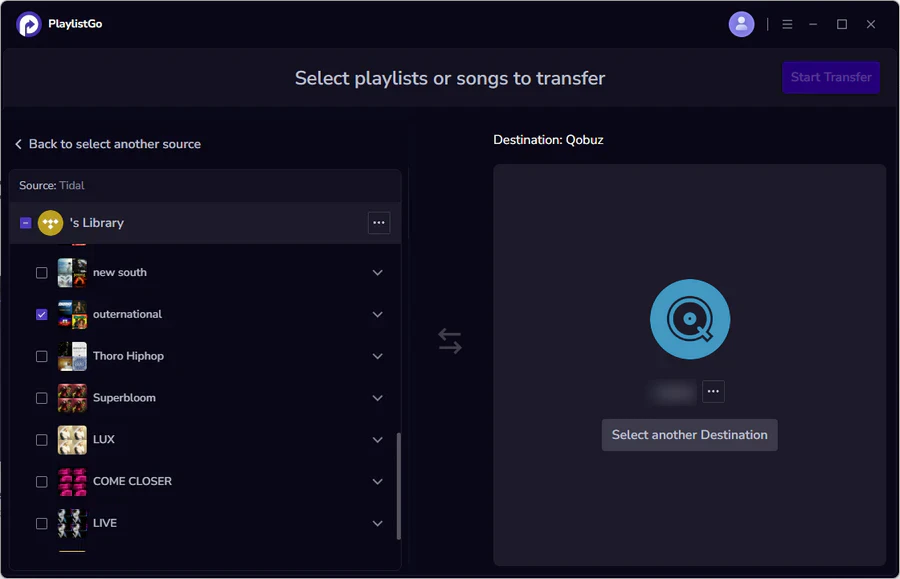Click the Tidal library logo icon
Image resolution: width=900 pixels, height=579 pixels.
tap(51, 223)
